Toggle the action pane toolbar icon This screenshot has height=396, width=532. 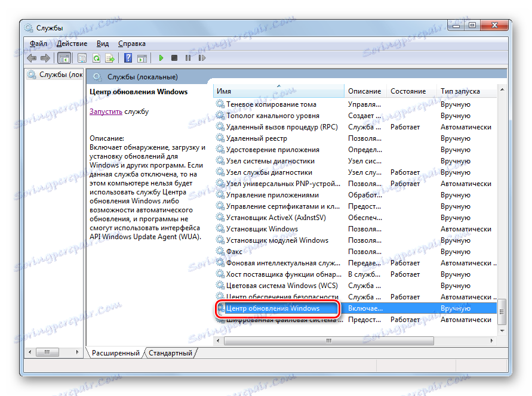pos(142,58)
